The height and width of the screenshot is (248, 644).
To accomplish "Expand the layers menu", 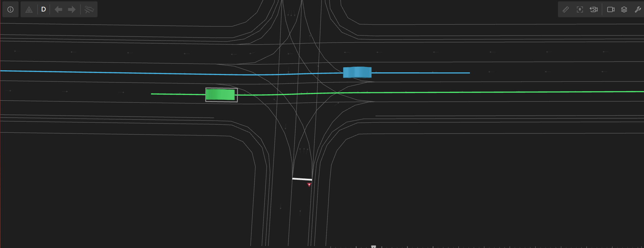I will click(x=624, y=9).
